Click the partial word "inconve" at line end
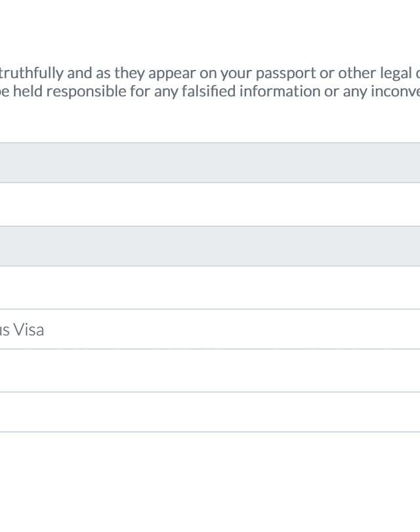This screenshot has height=532, width=420. [x=394, y=91]
